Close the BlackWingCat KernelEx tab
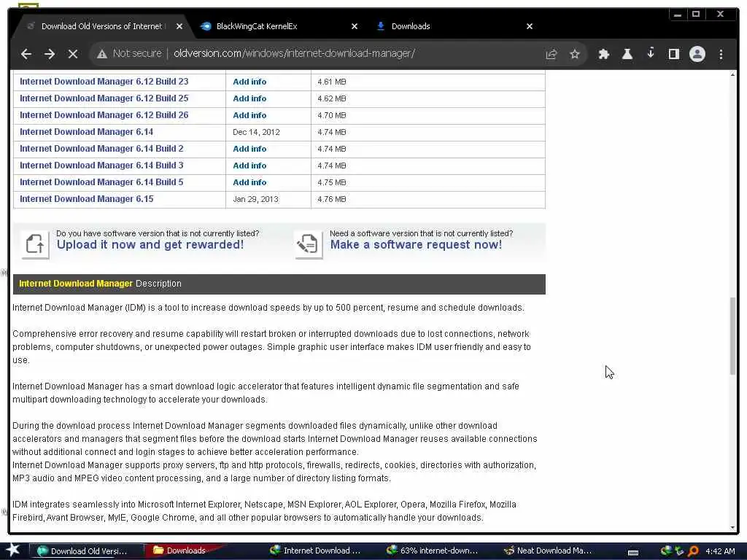Viewport: 747px width, 560px height. (355, 26)
